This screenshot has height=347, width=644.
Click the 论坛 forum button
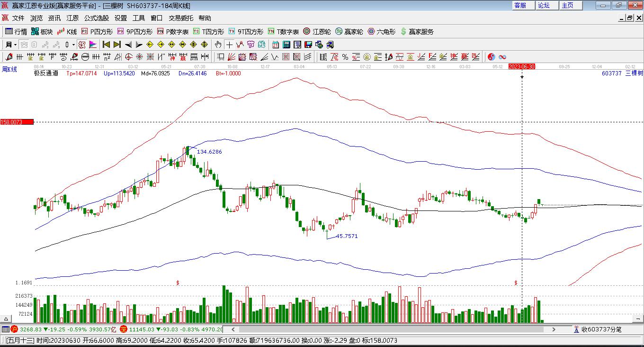pos(544,5)
